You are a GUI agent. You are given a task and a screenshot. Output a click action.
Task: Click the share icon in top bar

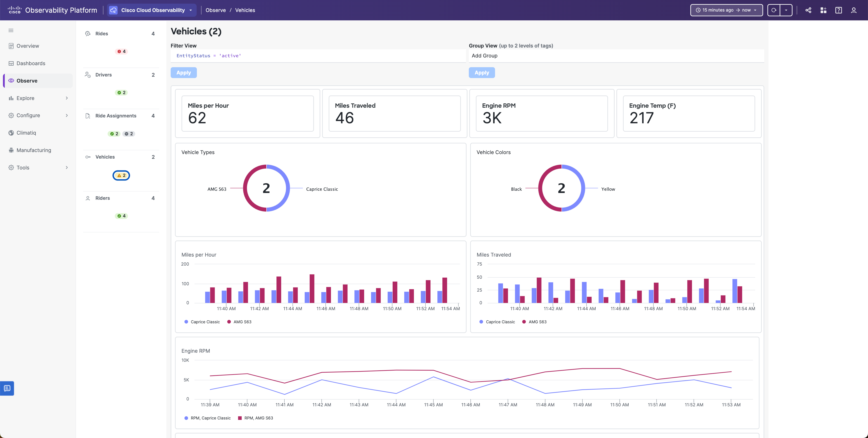click(808, 10)
